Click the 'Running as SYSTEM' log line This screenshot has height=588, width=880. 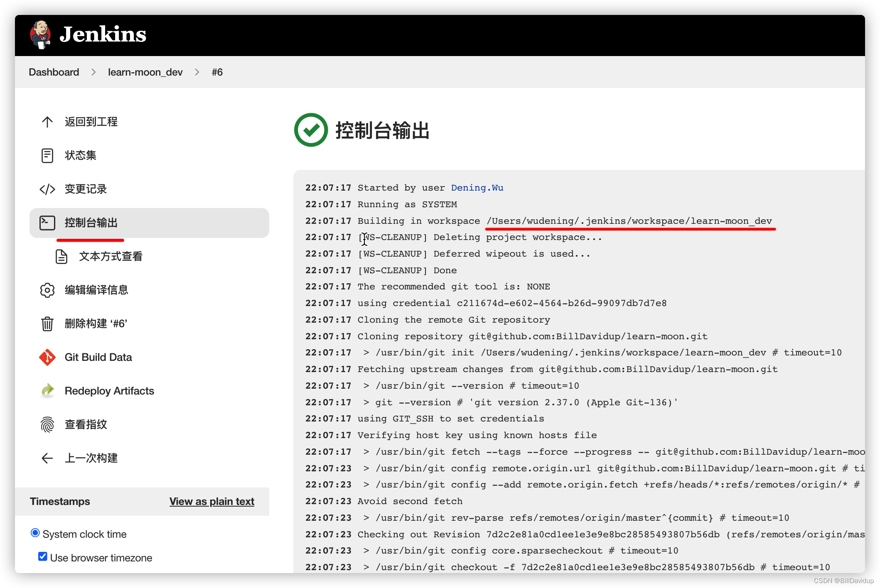[407, 204]
